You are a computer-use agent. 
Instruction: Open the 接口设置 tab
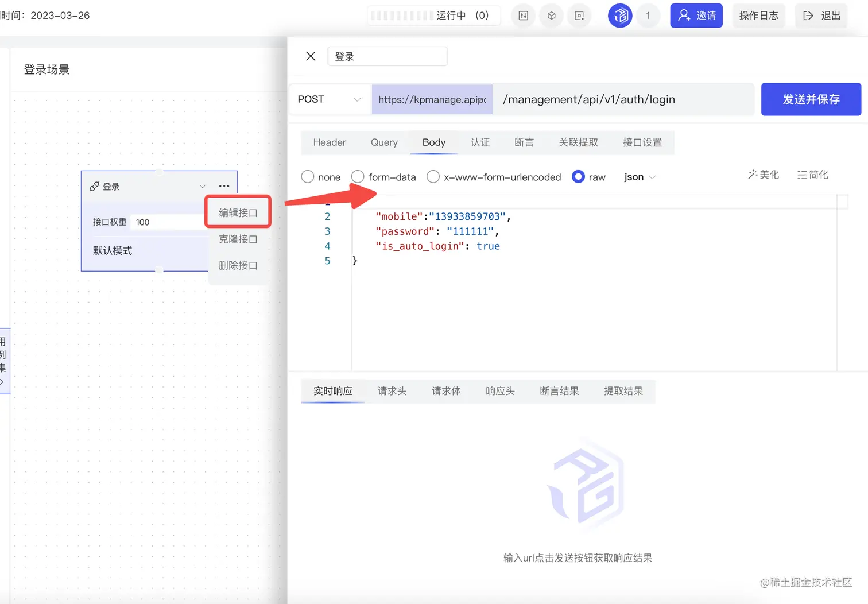[x=642, y=142]
